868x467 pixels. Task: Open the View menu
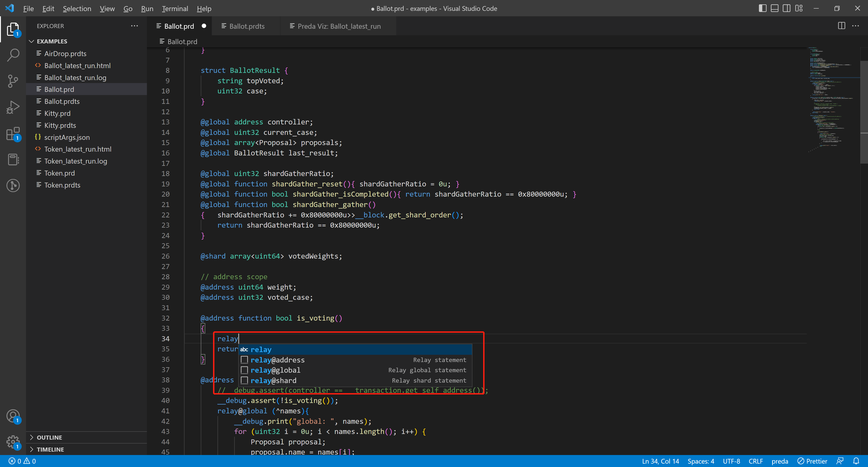[x=107, y=8]
